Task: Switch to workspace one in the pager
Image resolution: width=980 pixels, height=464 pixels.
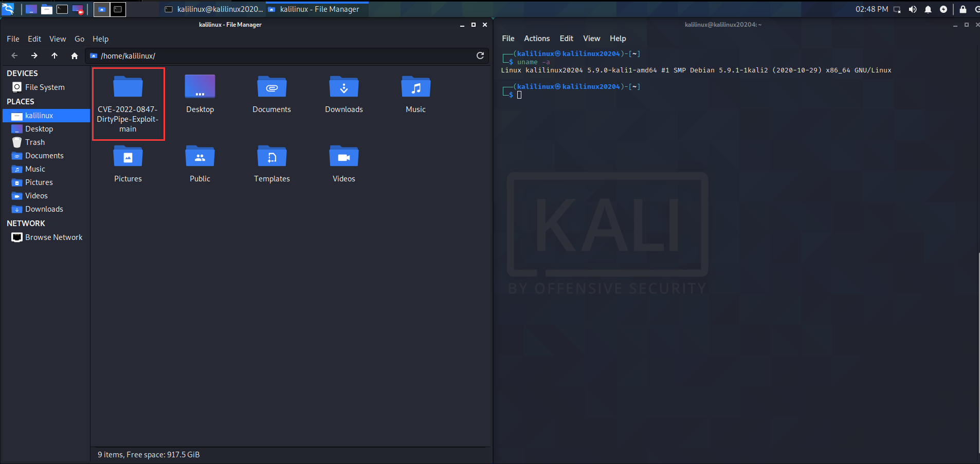Action: point(102,9)
